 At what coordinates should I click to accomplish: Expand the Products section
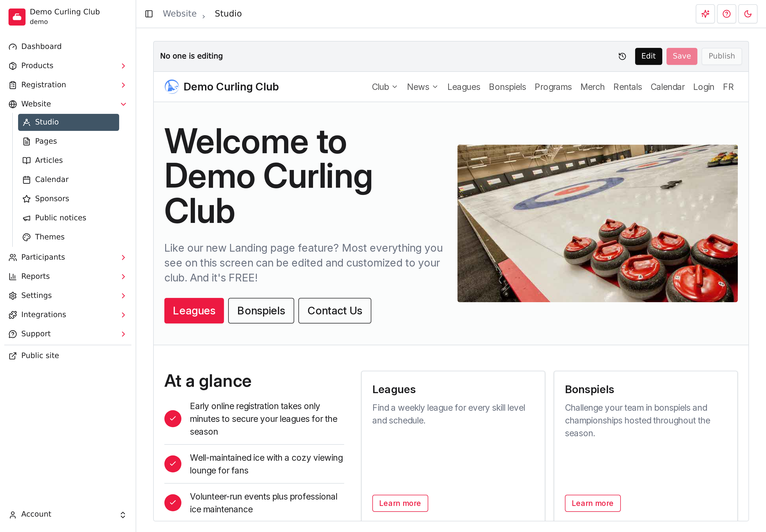coord(68,66)
